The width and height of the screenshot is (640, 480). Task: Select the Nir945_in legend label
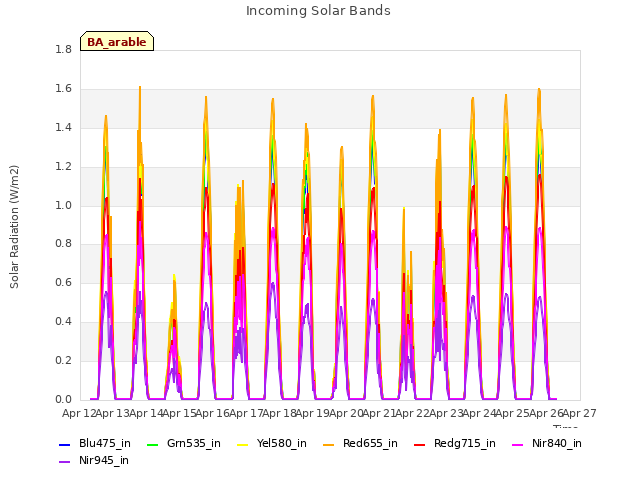[104, 460]
